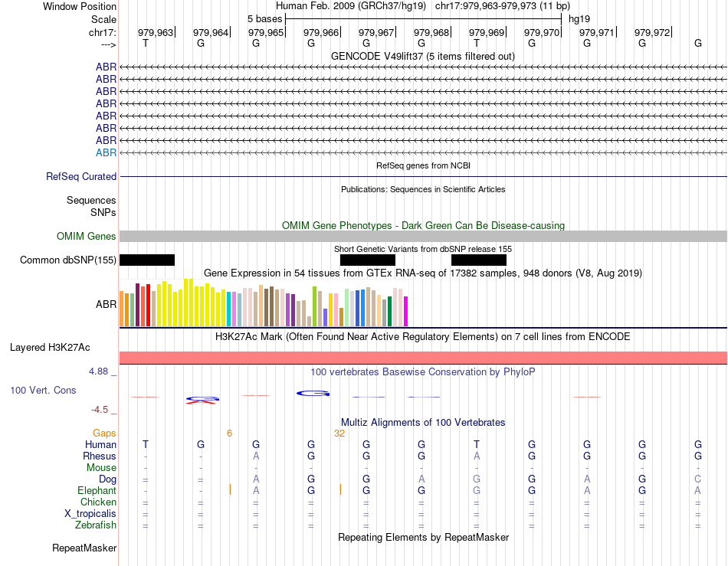Click the SNPs track label
The width and height of the screenshot is (728, 566).
tap(103, 212)
